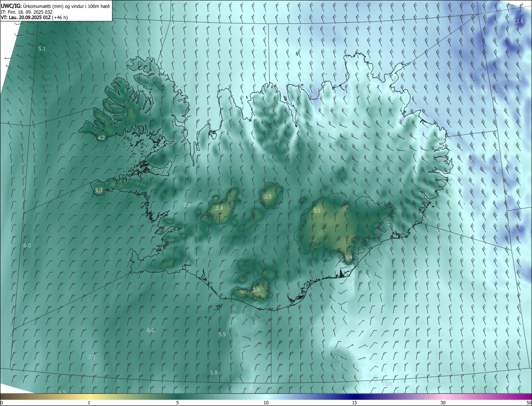Click the 5.8 value label on the map
Image resolution: width=532 pixels, height=406 pixels.
pos(214,373)
